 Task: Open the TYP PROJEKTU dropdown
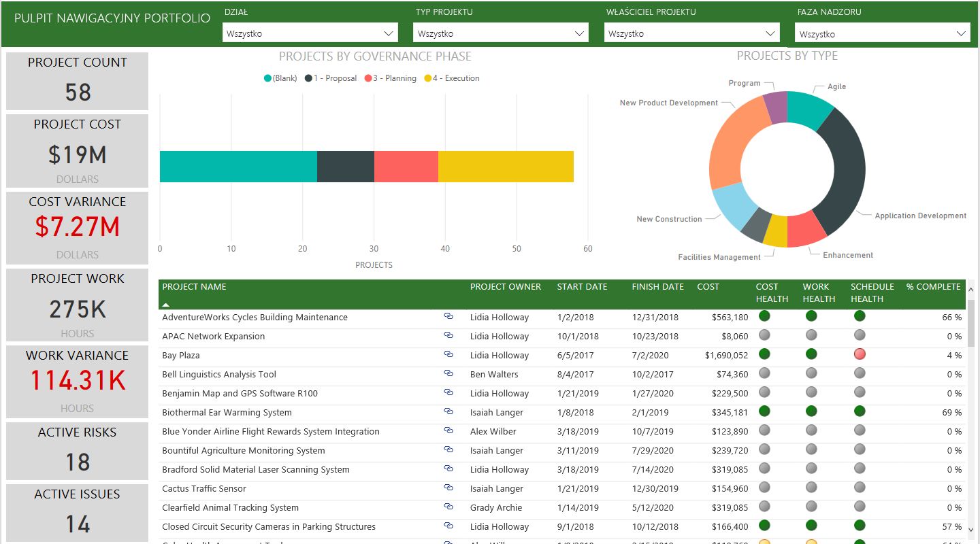(x=500, y=32)
